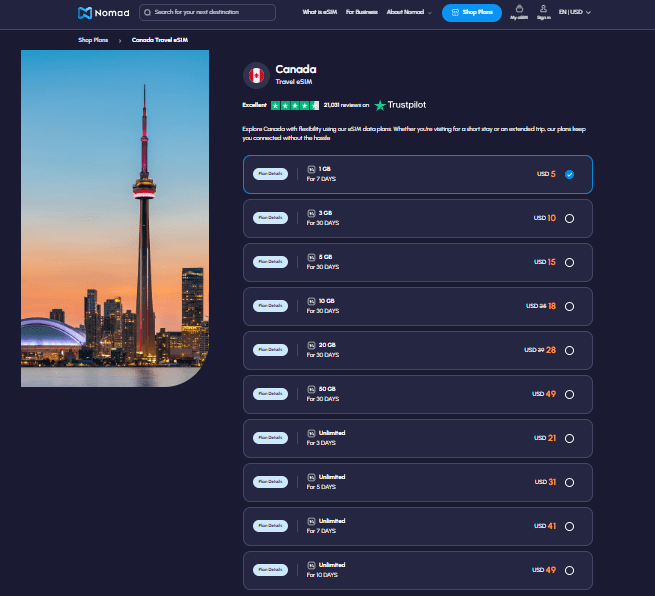Open the EN | USD language currency dropdown
Image resolution: width=655 pixels, height=596 pixels.
(x=575, y=12)
